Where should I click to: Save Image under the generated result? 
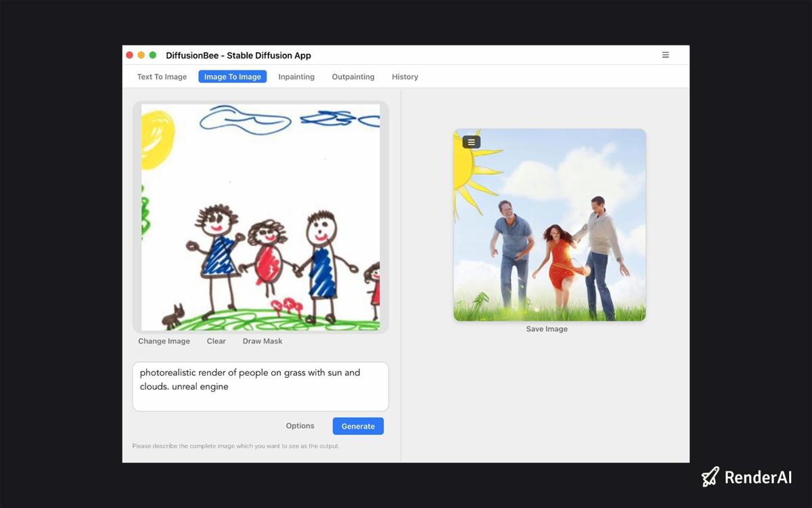[x=547, y=329]
